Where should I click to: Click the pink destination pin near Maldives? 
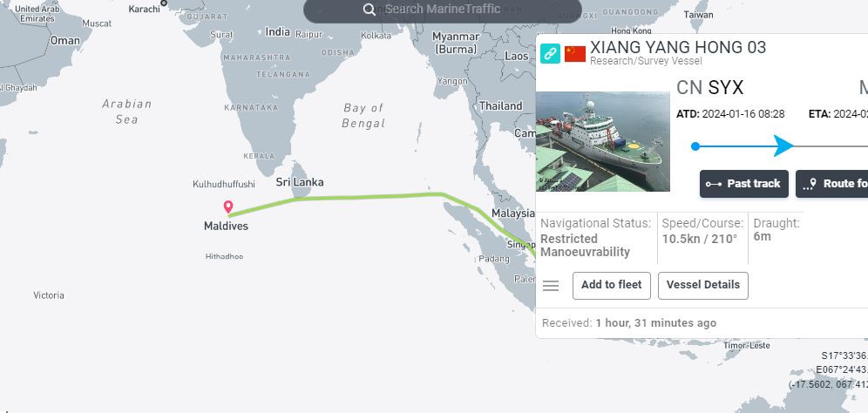228,207
